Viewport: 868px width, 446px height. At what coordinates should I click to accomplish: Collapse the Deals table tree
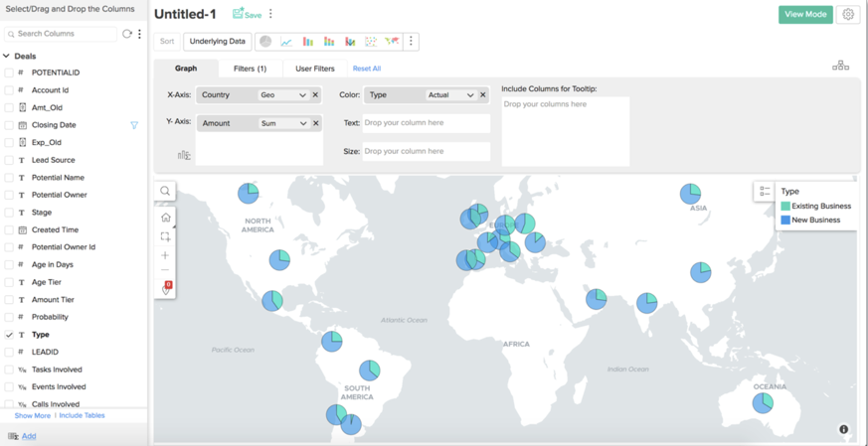7,57
